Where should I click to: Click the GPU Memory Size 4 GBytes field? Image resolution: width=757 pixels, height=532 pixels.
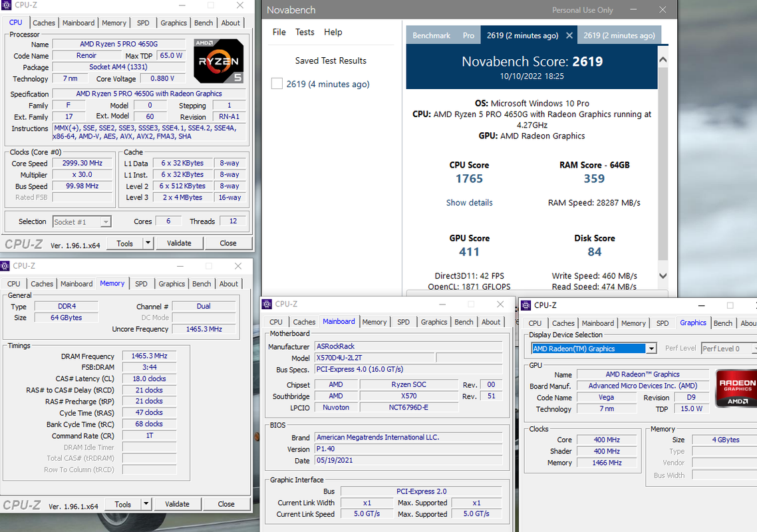[724, 440]
